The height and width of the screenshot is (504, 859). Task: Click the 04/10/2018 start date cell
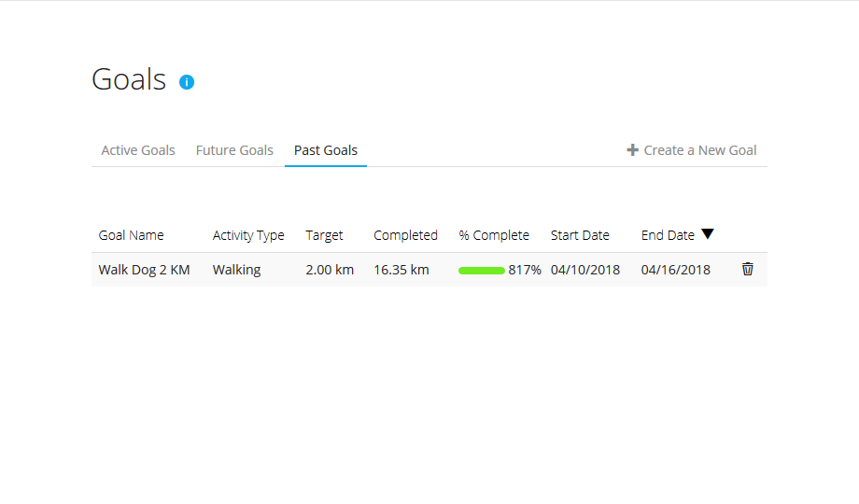[585, 270]
